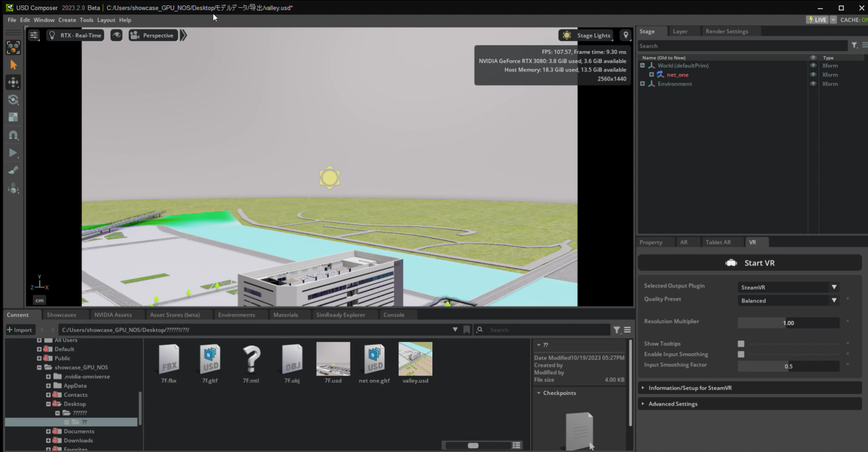Activate the Scale tool
This screenshot has height=452, width=868.
13,117
